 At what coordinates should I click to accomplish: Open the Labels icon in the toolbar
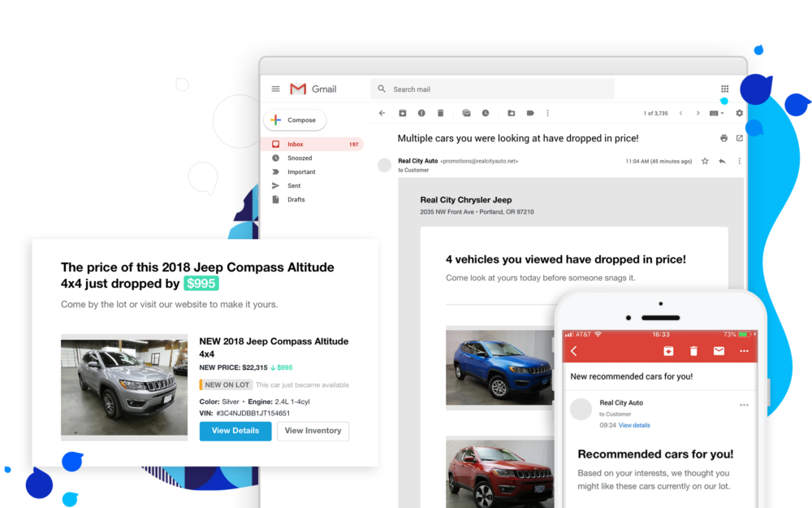(530, 113)
